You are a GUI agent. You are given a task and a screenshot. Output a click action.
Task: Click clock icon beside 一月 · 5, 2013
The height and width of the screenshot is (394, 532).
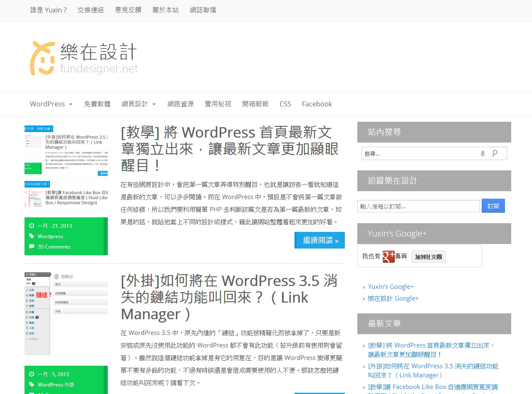point(32,374)
